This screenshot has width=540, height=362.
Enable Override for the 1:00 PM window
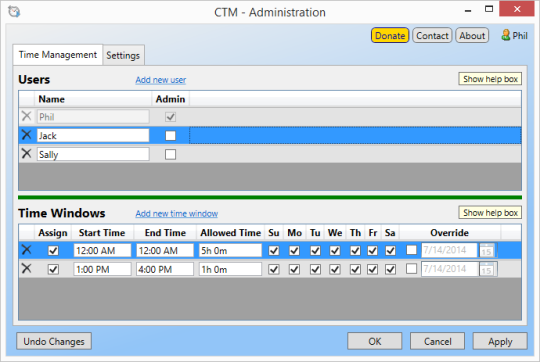[x=411, y=269]
